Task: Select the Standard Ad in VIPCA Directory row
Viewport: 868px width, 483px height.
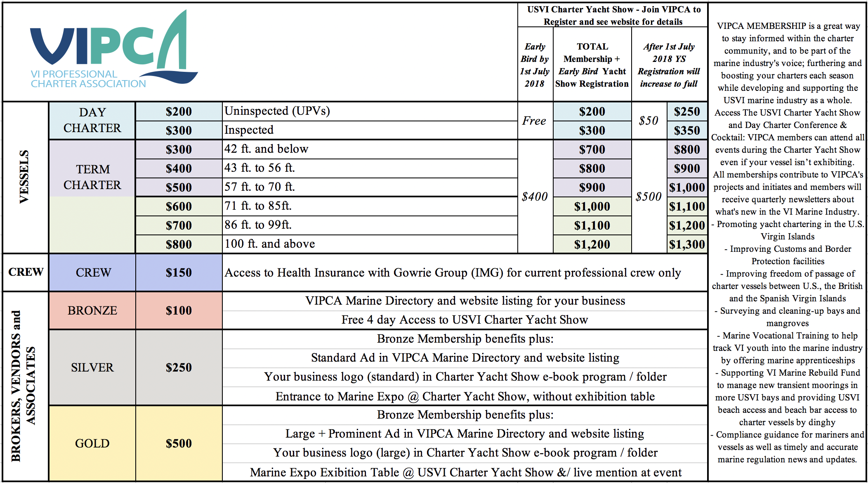Action: pos(465,358)
